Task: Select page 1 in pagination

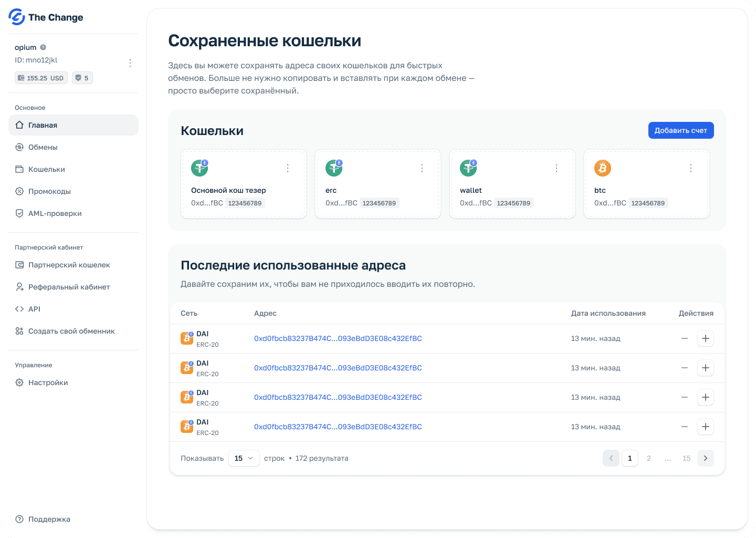Action: point(630,458)
